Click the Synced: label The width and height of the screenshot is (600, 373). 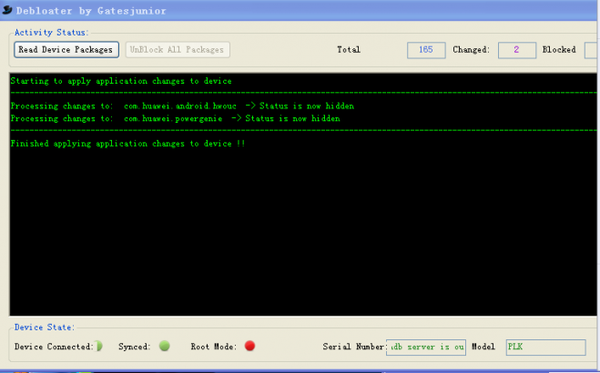click(x=134, y=347)
